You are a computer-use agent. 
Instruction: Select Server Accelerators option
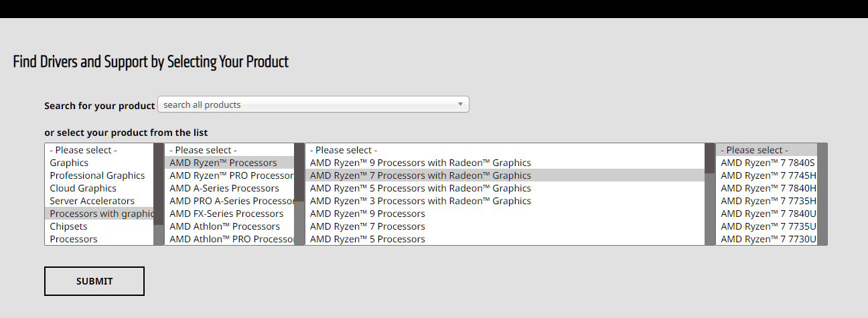click(x=92, y=201)
